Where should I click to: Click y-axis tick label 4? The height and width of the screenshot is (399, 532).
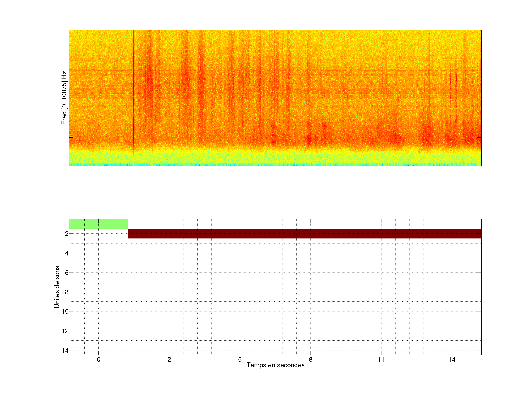(x=67, y=253)
